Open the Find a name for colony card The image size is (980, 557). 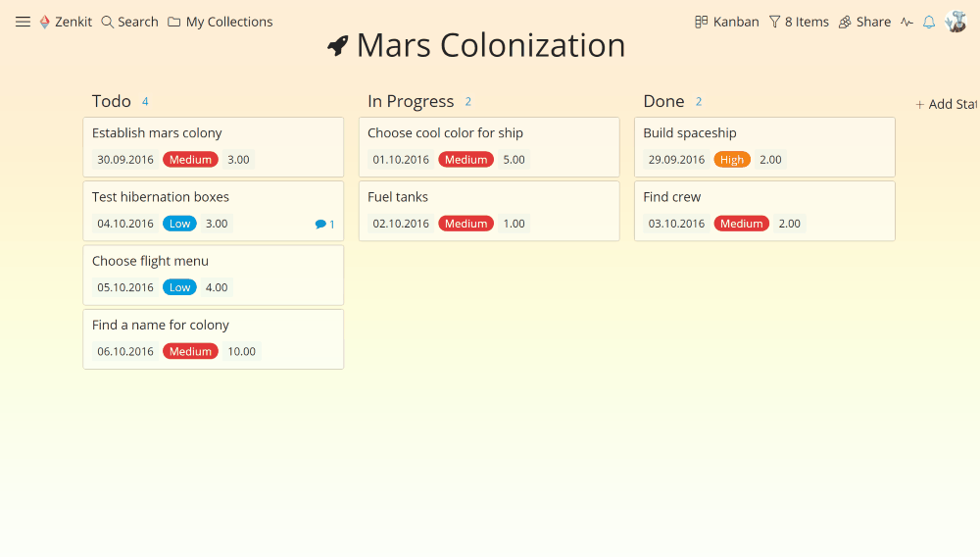click(x=213, y=339)
